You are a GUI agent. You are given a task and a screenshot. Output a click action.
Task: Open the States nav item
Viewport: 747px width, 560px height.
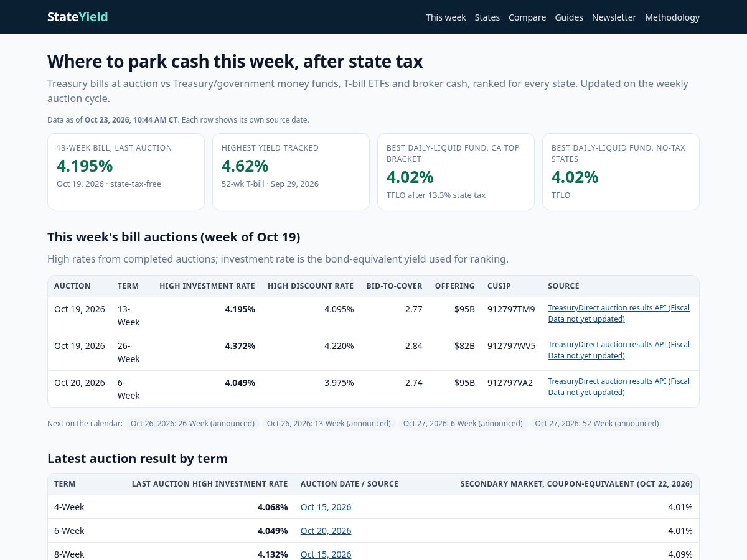487,17
